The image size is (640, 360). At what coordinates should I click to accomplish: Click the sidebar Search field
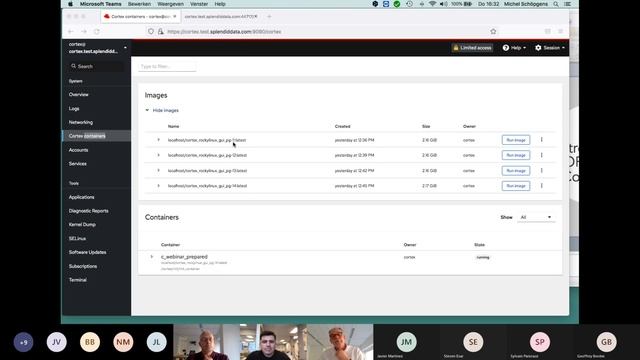[x=96, y=66]
